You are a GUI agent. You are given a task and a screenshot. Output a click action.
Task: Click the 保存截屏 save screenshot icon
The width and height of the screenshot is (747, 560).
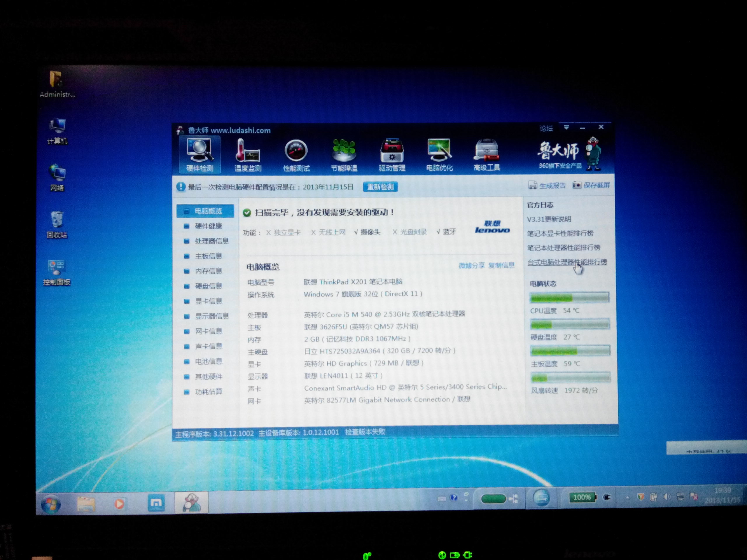[x=577, y=185]
